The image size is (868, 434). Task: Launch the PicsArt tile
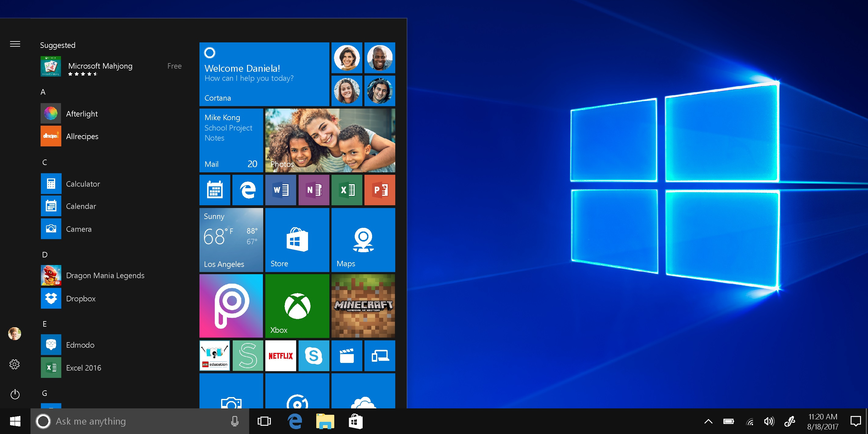point(231,306)
